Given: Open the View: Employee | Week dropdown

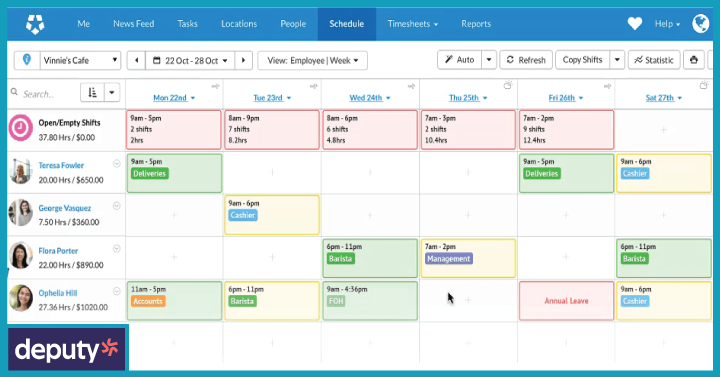Looking at the screenshot, I should coord(312,61).
